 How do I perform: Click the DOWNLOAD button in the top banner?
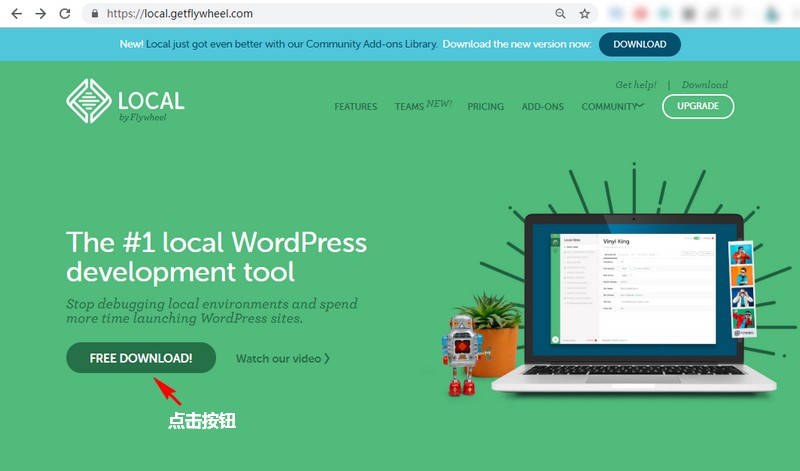640,44
